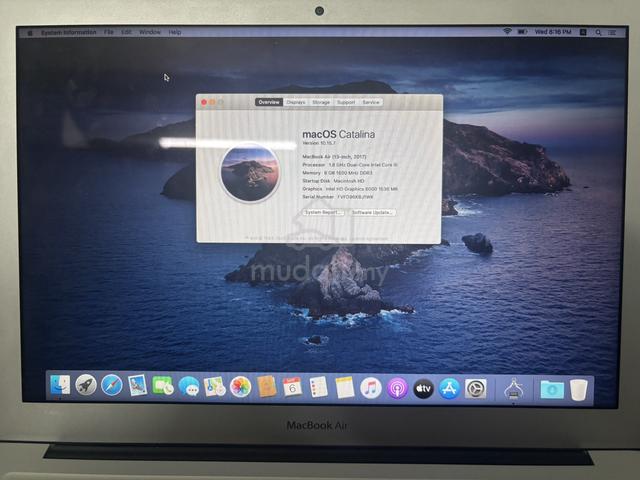Open File menu in menu bar
The width and height of the screenshot is (640, 480).
(x=109, y=32)
